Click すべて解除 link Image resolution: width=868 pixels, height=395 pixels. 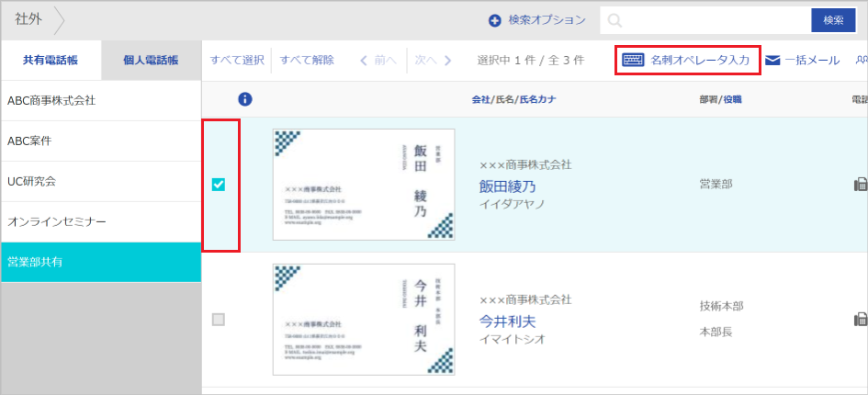pyautogui.click(x=307, y=61)
